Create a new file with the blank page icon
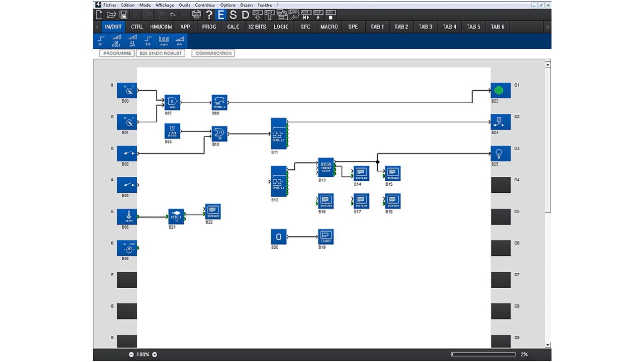This screenshot has height=362, width=644. (x=99, y=15)
